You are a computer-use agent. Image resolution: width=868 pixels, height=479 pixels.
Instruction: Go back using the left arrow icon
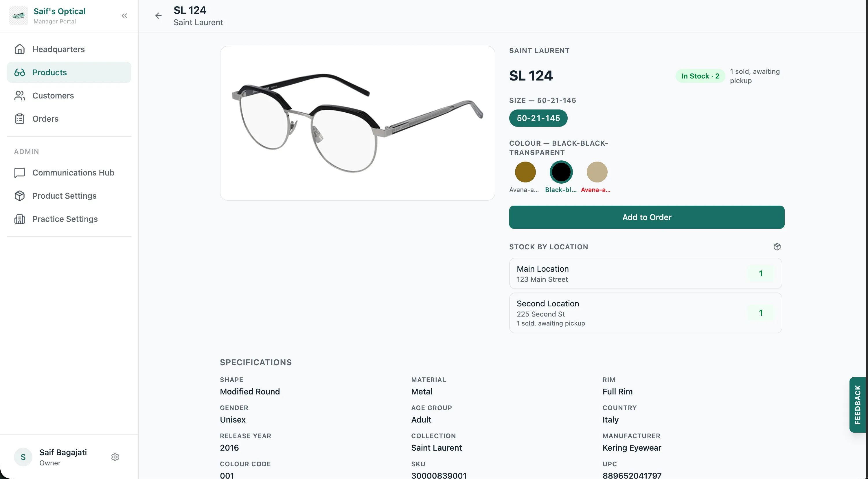(x=158, y=16)
